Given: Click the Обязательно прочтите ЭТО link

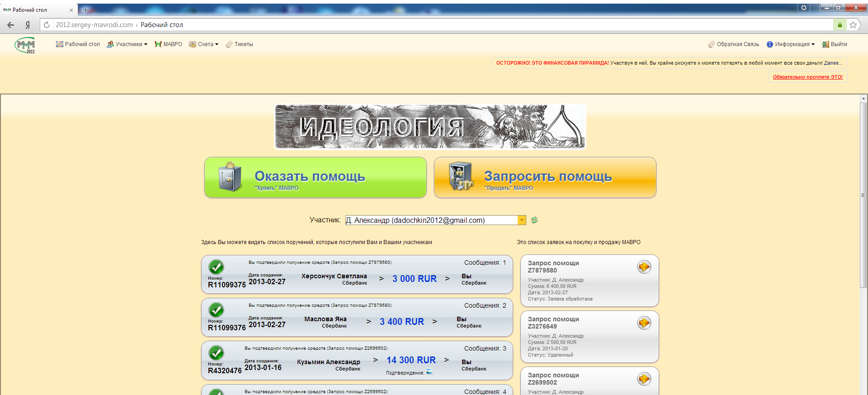Looking at the screenshot, I should click(807, 77).
